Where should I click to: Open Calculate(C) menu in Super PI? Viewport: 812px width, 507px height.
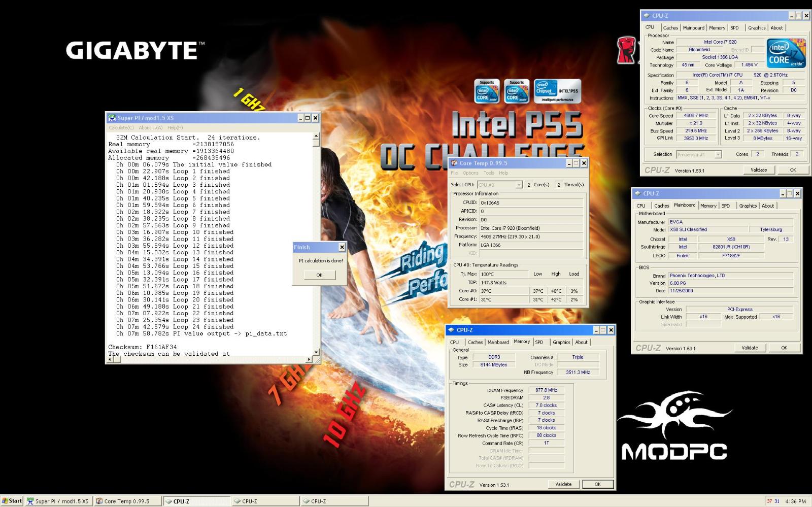pyautogui.click(x=121, y=128)
